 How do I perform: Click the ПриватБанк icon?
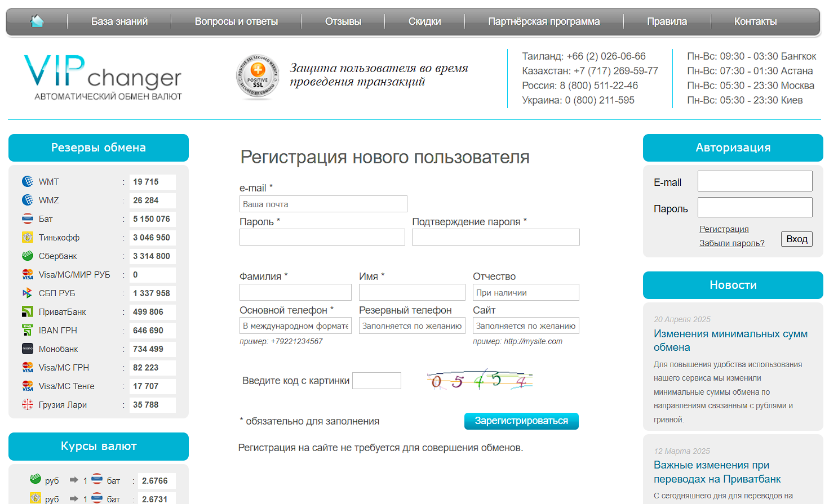pyautogui.click(x=28, y=311)
